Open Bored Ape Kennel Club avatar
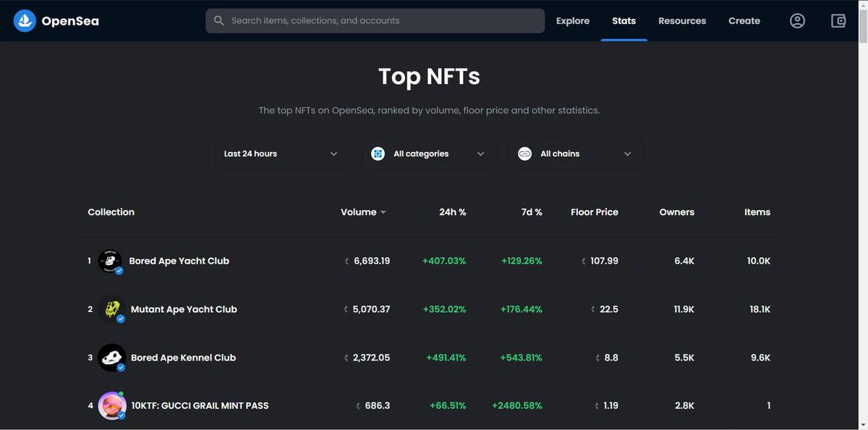 click(111, 358)
